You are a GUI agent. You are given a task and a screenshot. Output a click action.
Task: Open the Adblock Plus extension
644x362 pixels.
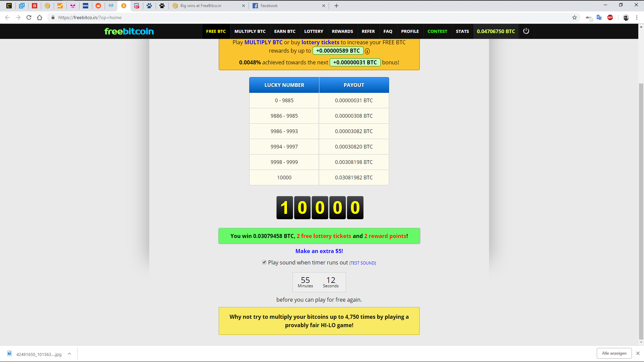pos(610,17)
